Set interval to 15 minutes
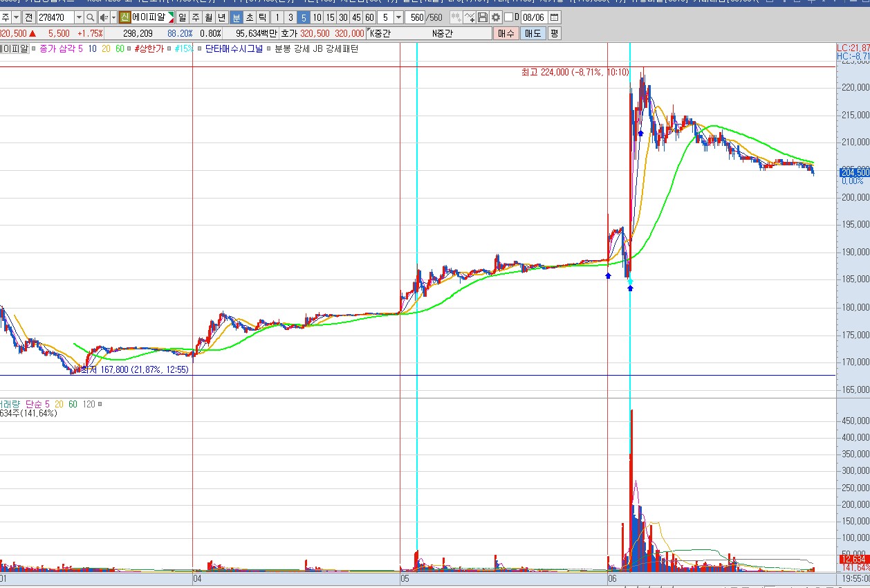This screenshot has width=870, height=588. pos(330,17)
